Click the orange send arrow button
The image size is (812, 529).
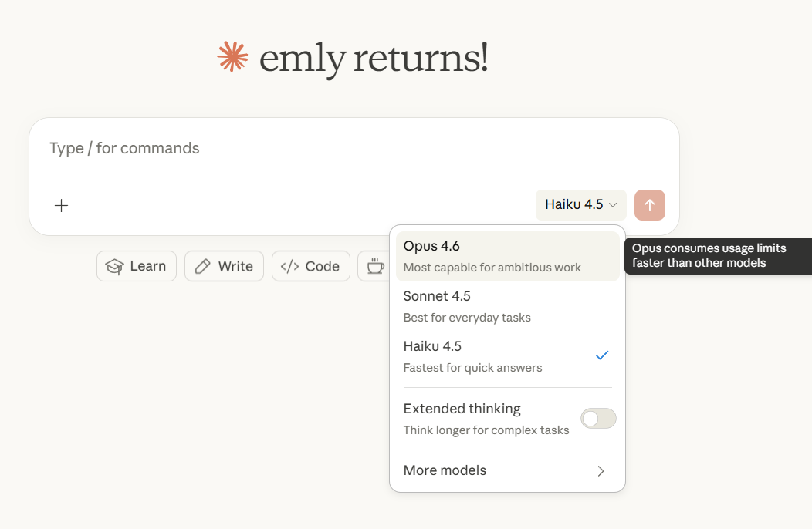(x=649, y=205)
